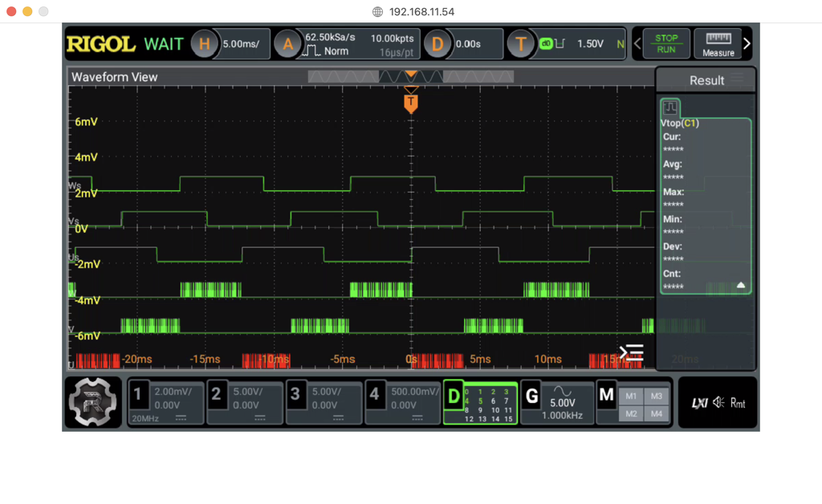The width and height of the screenshot is (822, 504).
Task: Open the trigger T settings
Action: [x=520, y=44]
